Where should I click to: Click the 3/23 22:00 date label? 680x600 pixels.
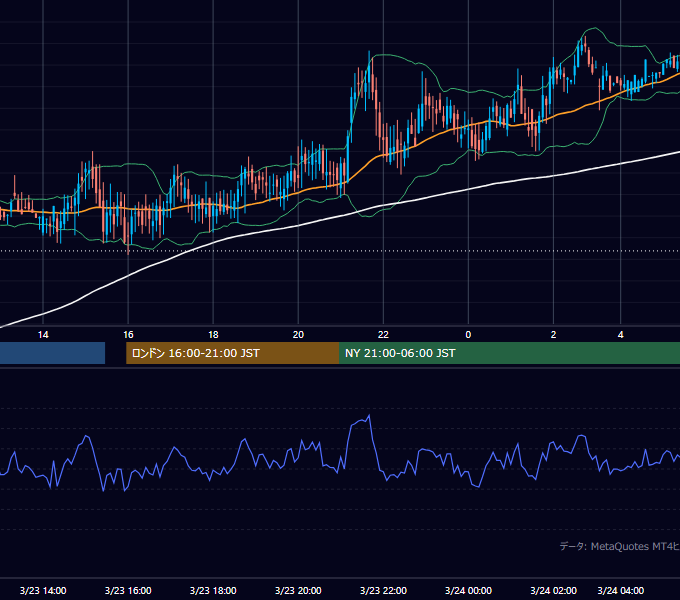[383, 590]
